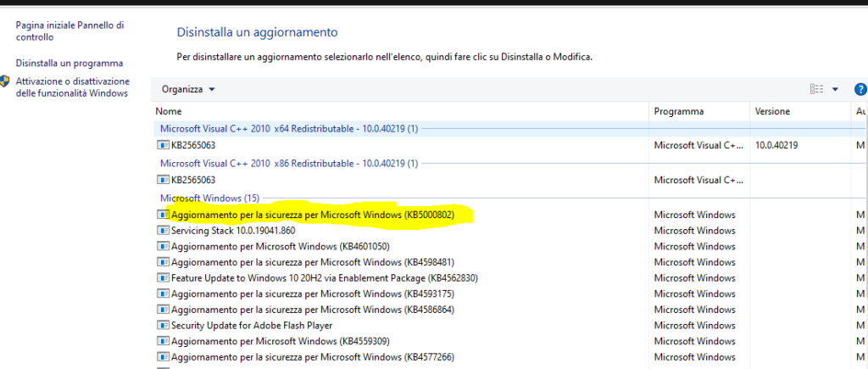Sort by the Nome column header
This screenshot has height=369, width=868.
(x=169, y=111)
